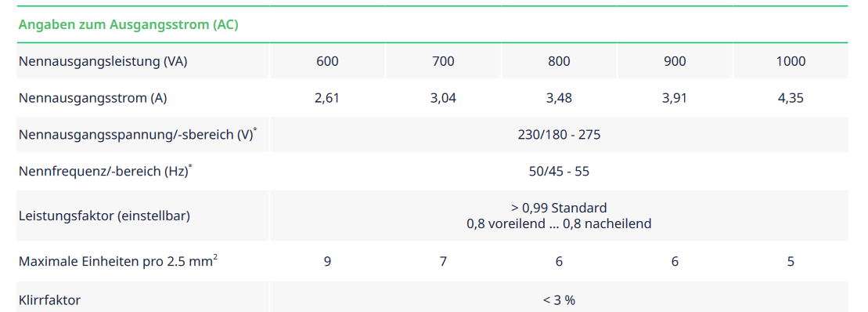The height and width of the screenshot is (312, 868).
Task: Click the 0,8 voreilend … 0,8 nacheilend text
Action: 559,224
